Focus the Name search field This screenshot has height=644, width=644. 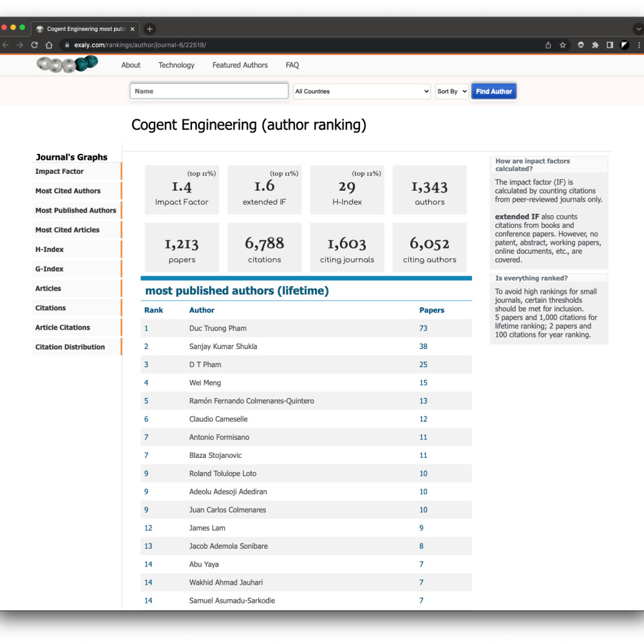point(209,91)
